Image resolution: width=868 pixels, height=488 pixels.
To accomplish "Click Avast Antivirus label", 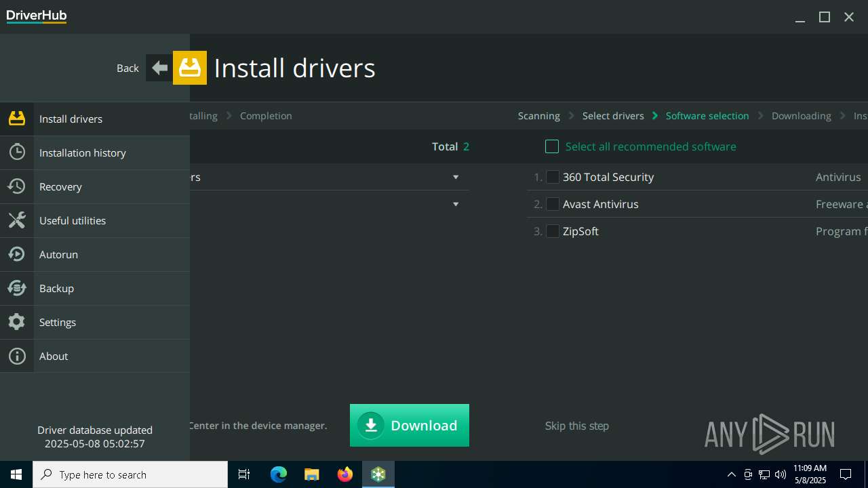I will pos(601,204).
